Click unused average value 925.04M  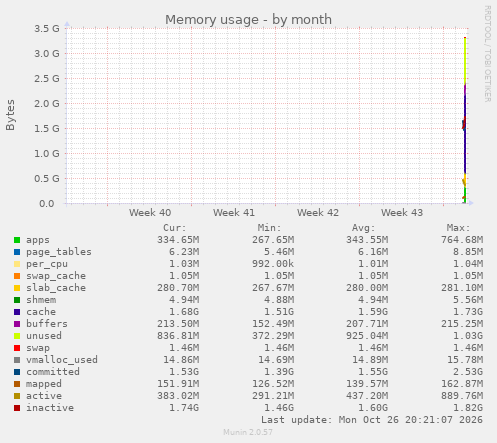pyautogui.click(x=367, y=336)
